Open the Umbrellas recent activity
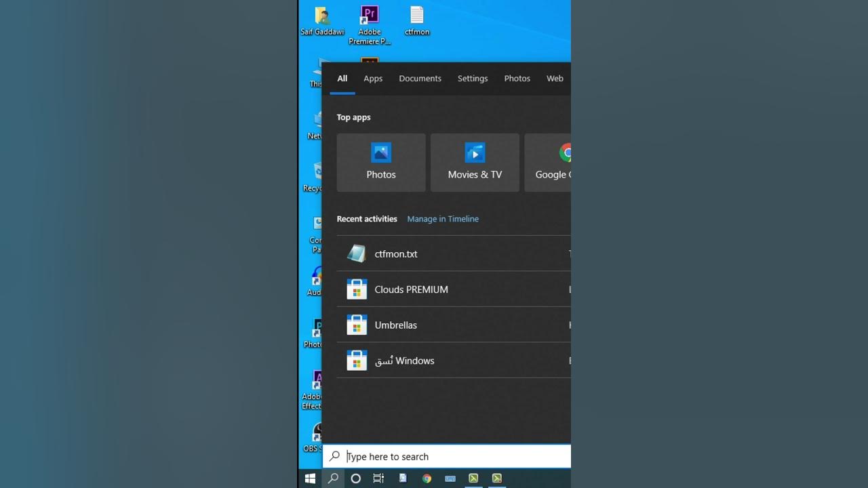The height and width of the screenshot is (488, 868). 454,325
